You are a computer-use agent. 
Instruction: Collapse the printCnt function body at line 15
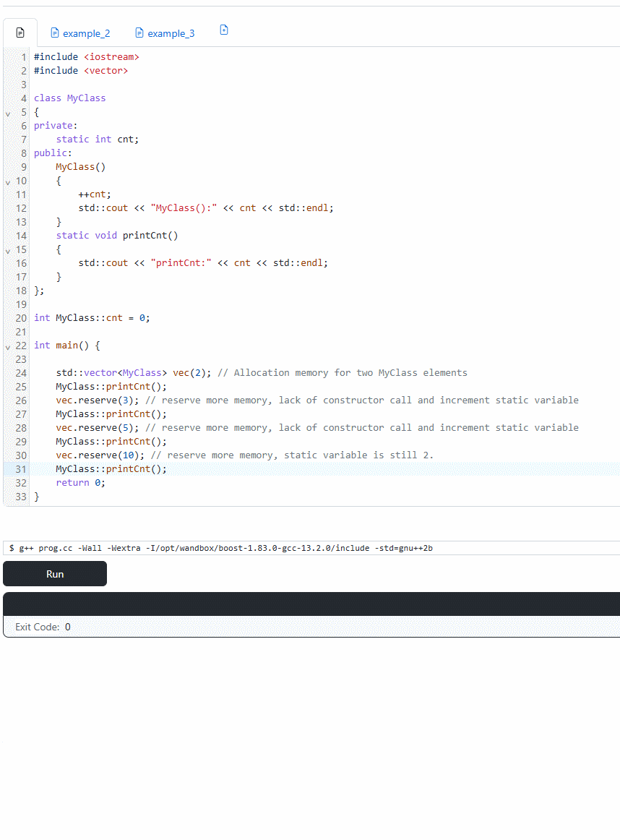click(8, 250)
